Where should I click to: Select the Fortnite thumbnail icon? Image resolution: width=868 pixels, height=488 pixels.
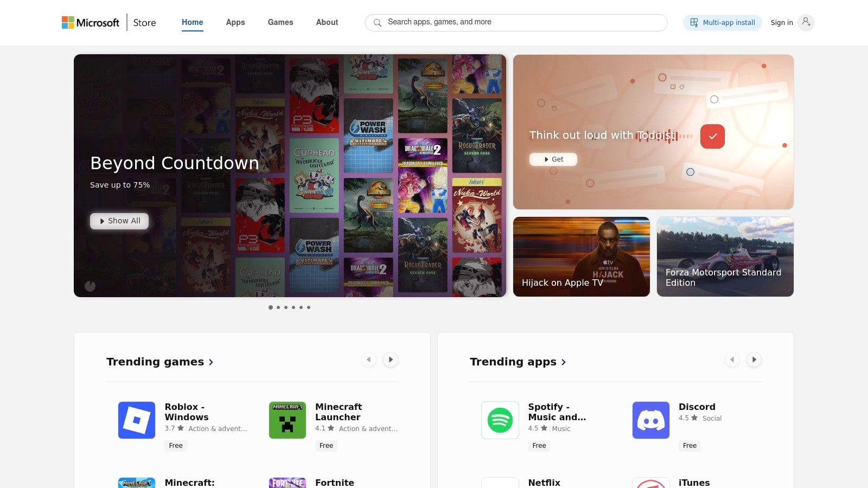coord(287,483)
